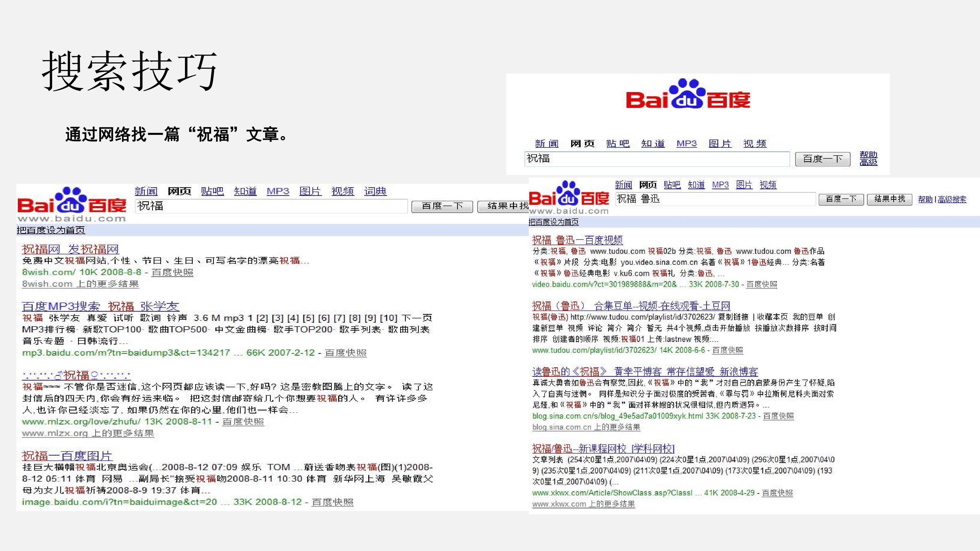Screen dimensions: 980x551
Task: Open 祝福 鲁迅一百度视频 result
Action: (577, 240)
